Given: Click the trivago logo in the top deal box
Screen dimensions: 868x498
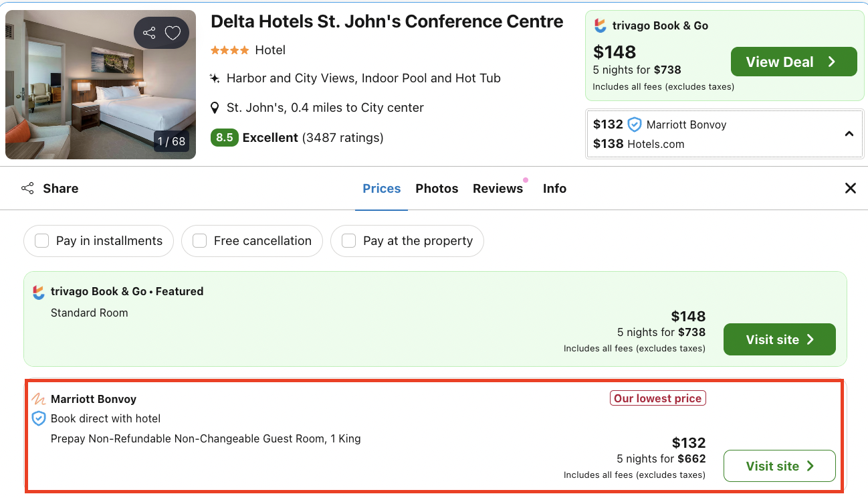Looking at the screenshot, I should (601, 26).
